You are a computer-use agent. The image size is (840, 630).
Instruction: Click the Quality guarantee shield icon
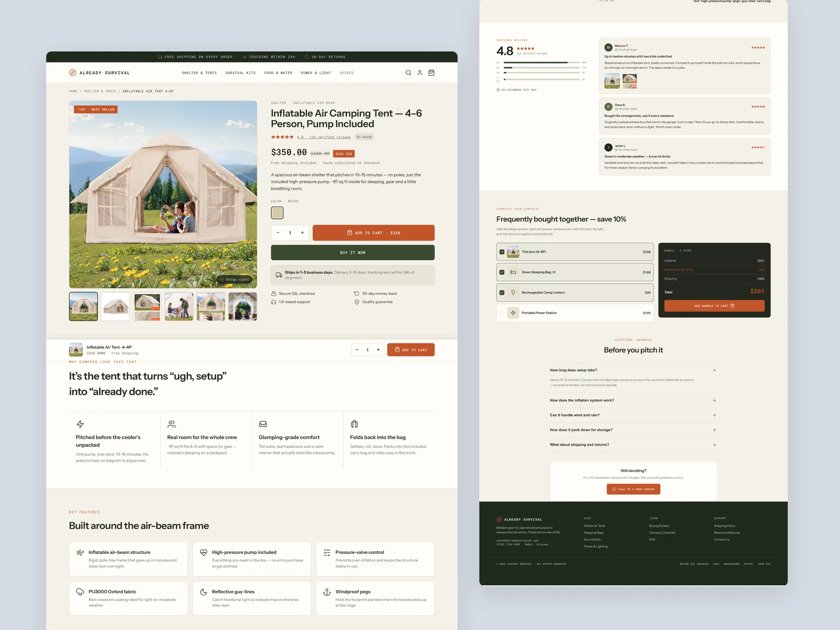(x=357, y=302)
